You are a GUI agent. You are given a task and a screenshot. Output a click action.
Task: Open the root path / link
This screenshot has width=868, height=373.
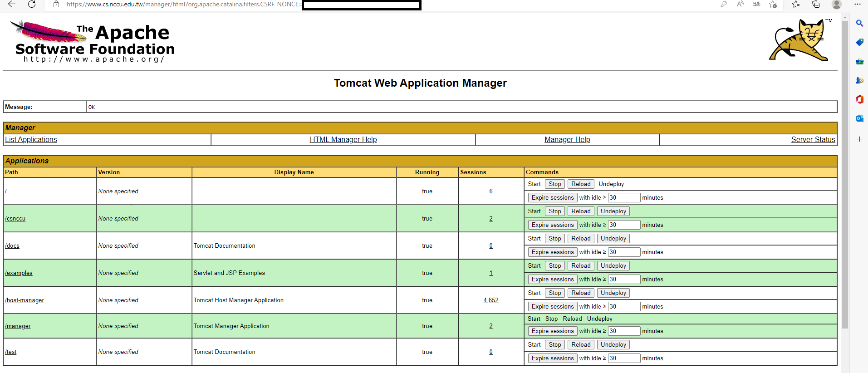(x=6, y=191)
